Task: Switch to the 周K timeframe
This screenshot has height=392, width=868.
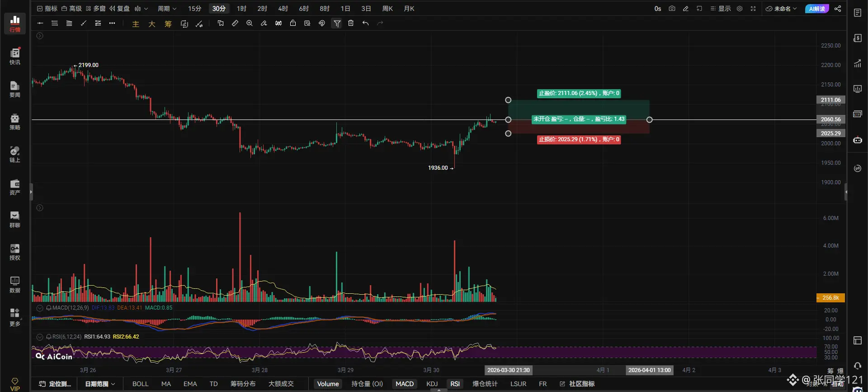Action: 387,9
